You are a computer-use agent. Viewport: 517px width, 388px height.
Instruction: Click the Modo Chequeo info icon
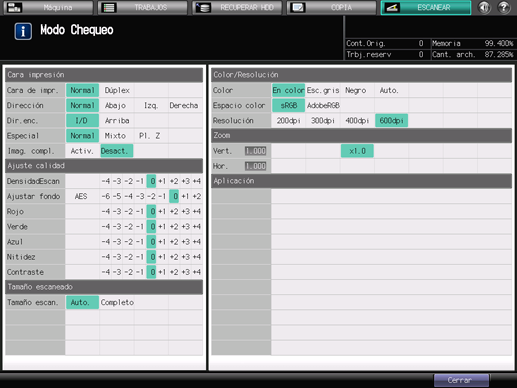click(23, 31)
